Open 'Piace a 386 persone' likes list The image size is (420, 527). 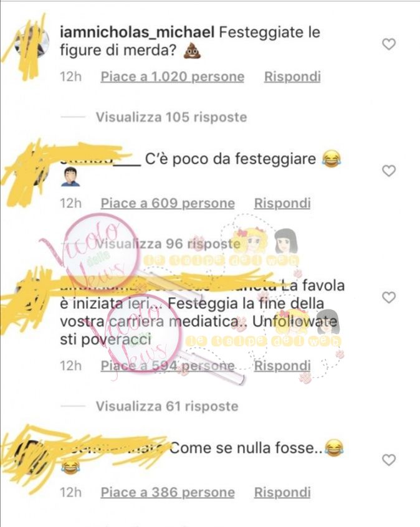168,492
